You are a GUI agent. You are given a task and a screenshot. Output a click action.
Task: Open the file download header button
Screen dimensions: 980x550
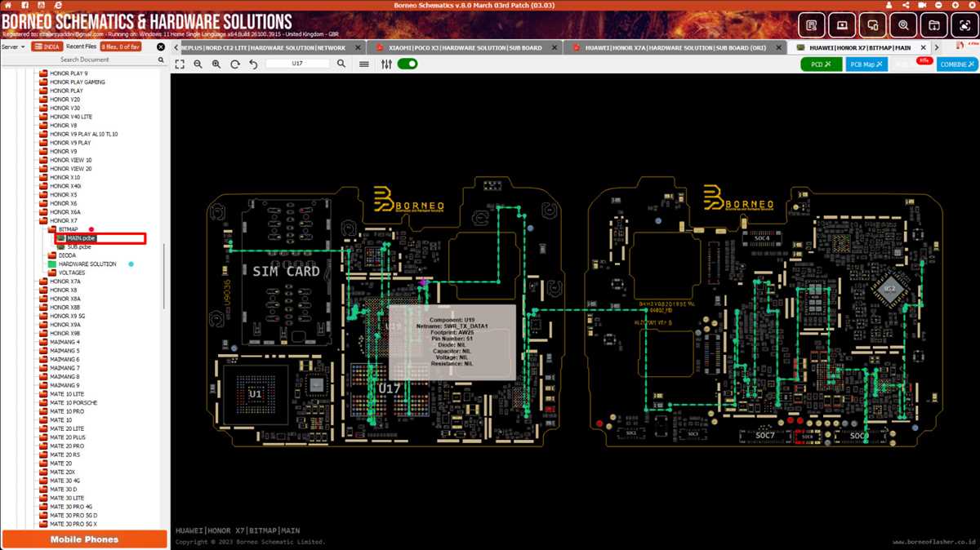click(x=934, y=25)
